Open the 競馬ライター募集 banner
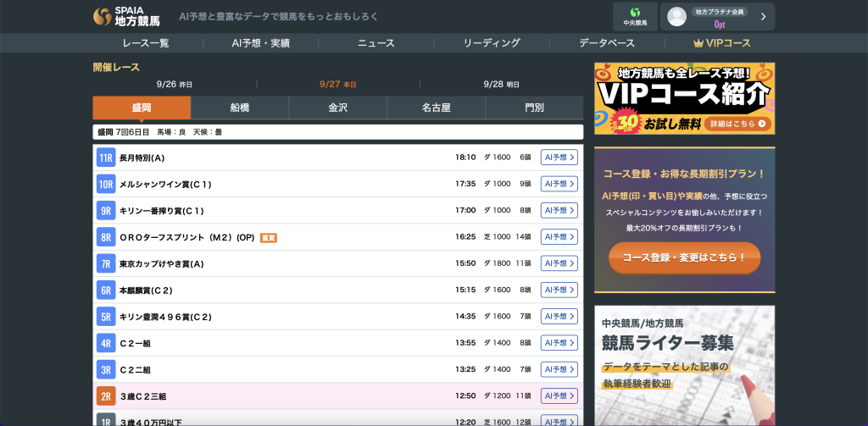868x426 pixels. (684, 365)
